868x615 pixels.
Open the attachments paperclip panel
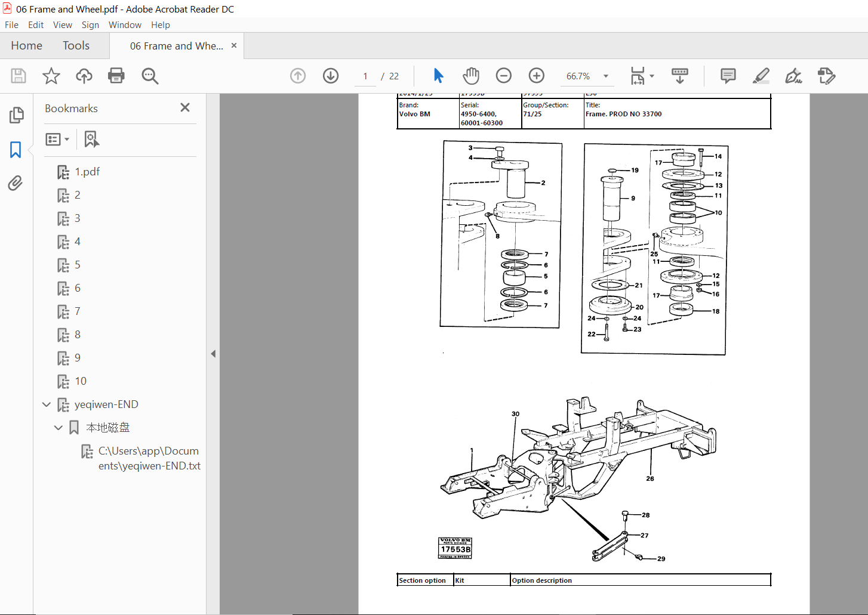[16, 183]
